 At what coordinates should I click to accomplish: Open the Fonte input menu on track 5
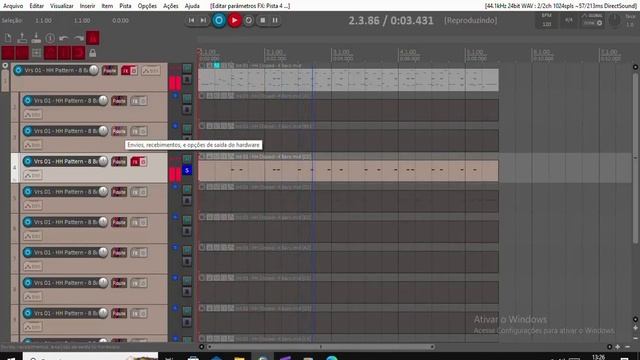coord(119,192)
